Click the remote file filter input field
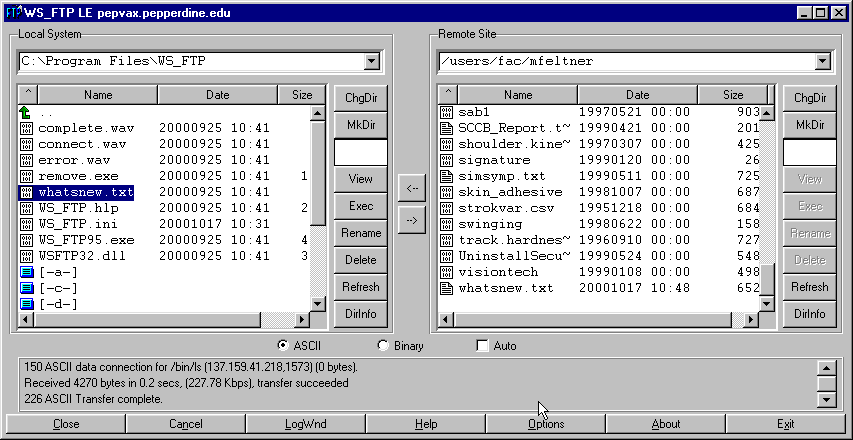853x440 pixels. (809, 152)
